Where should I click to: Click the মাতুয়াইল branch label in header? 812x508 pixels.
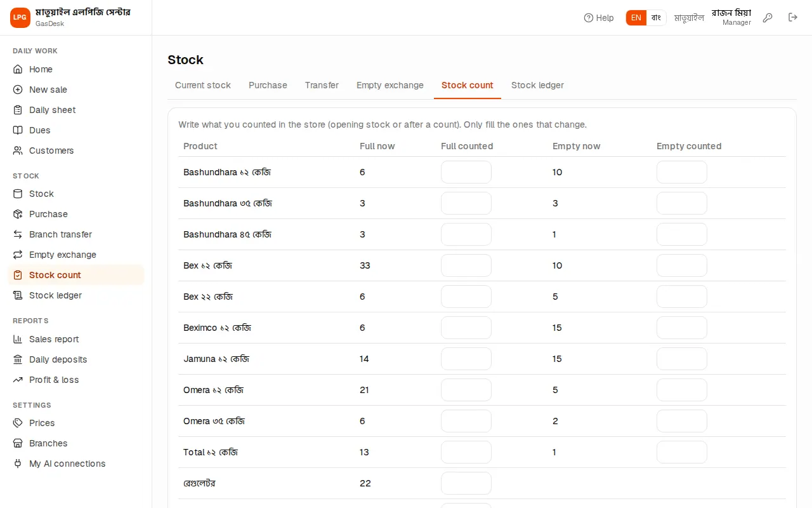pyautogui.click(x=689, y=18)
